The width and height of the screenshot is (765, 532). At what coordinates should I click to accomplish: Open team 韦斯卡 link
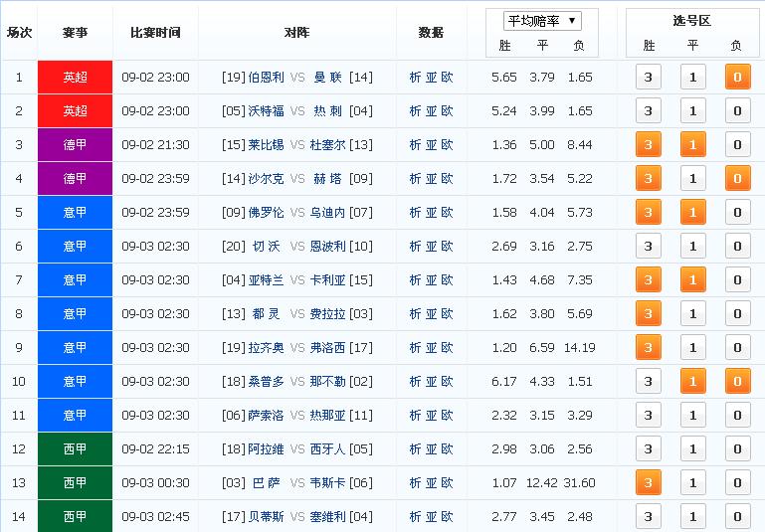coord(328,482)
